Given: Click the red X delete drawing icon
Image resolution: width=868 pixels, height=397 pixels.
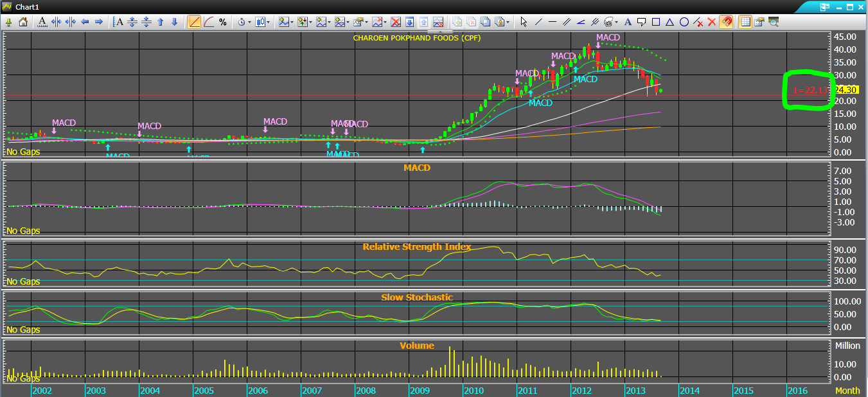Looking at the screenshot, I should pos(712,22).
